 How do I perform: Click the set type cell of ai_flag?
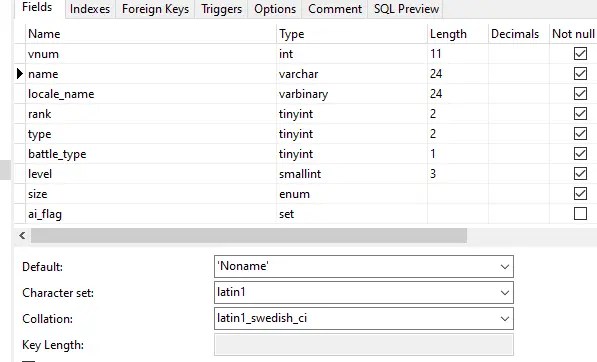(x=352, y=214)
